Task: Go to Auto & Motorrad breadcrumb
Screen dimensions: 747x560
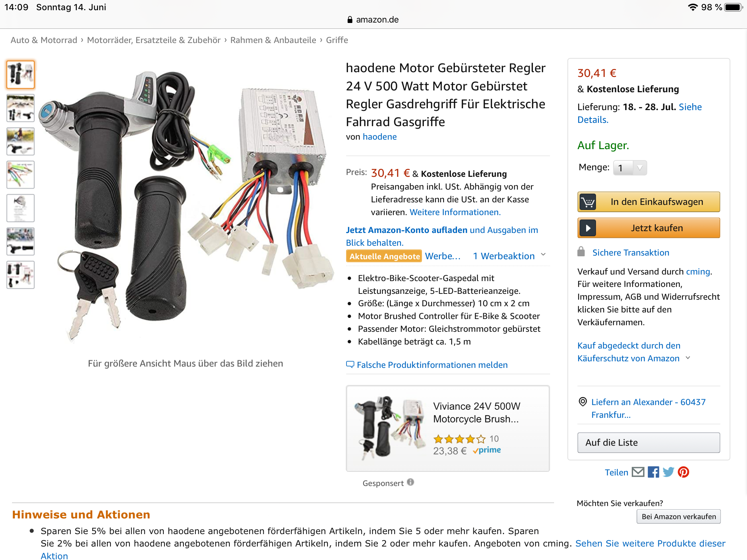Action: 44,40
